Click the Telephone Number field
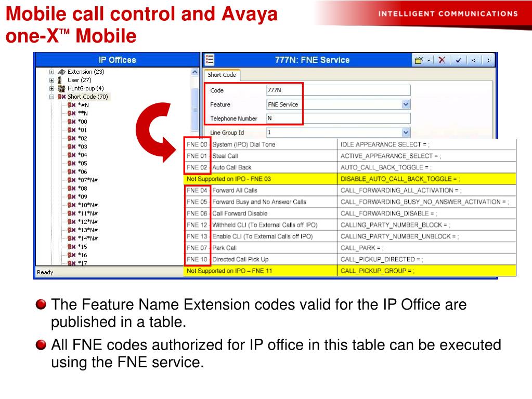Screen dimensions: 532x399 [x=338, y=118]
